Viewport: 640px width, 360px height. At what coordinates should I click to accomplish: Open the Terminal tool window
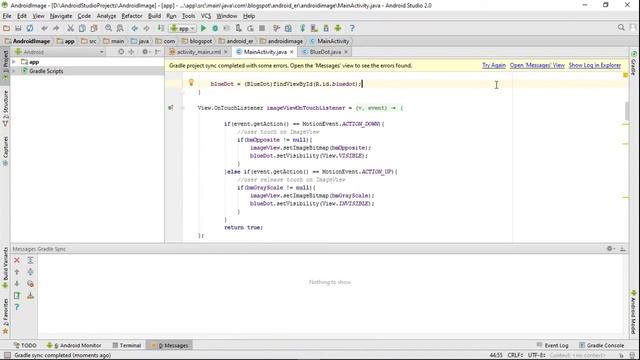[x=127, y=345]
